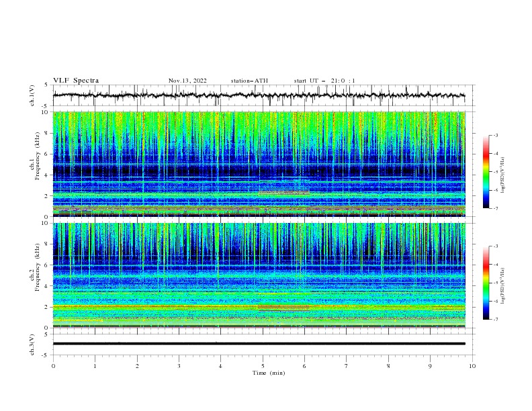Click the time axis tick label "4"
Image resolution: width=532 pixels, height=411 pixels.
(x=220, y=366)
